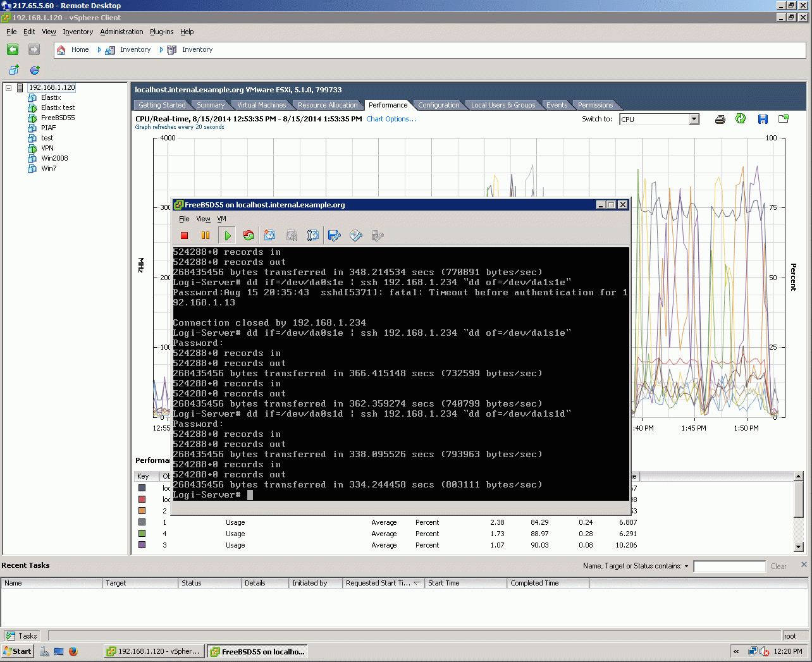Open the Administration menu
Image resolution: width=812 pixels, height=662 pixels.
pos(121,32)
